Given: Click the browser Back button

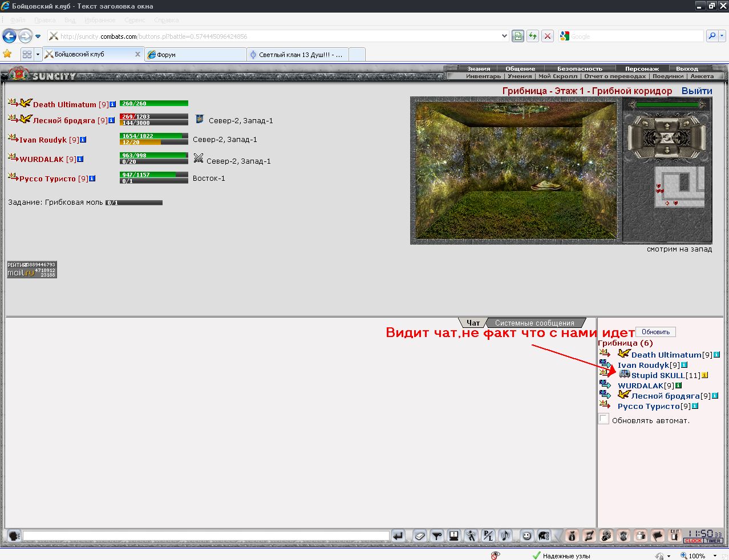Looking at the screenshot, I should click(x=9, y=36).
